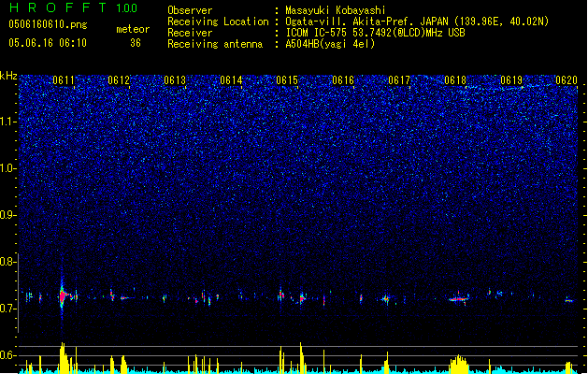The image size is (588, 374).
Task: Click the 0616 time marker
Action: pyautogui.click(x=343, y=80)
